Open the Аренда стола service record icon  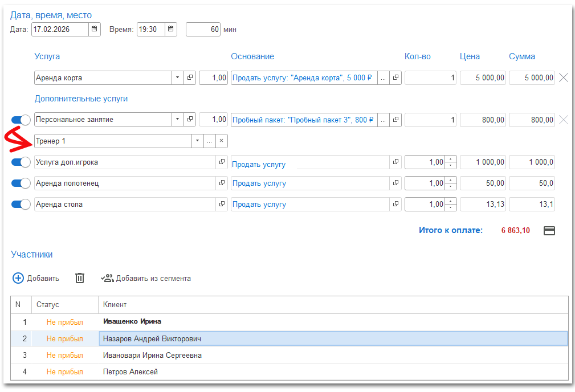(x=222, y=205)
